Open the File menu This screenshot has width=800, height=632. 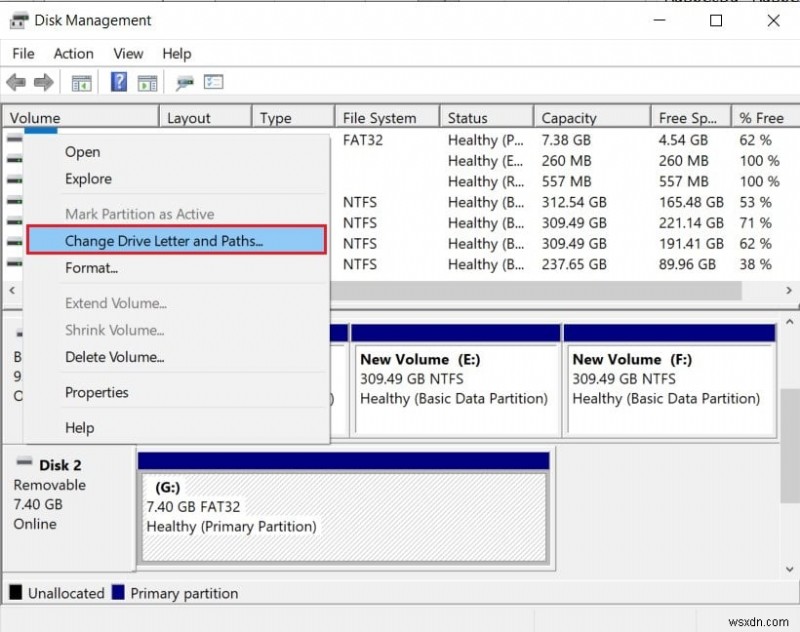tap(23, 54)
